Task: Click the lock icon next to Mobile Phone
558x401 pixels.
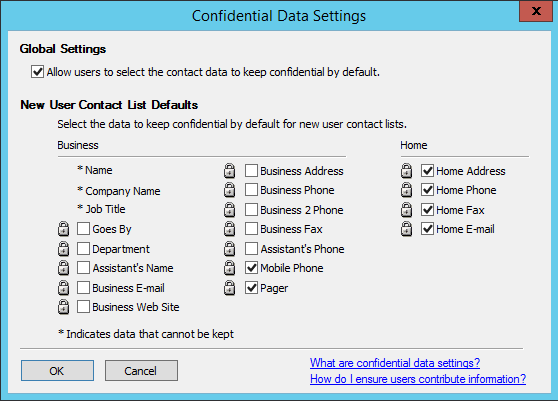Action: pos(230,268)
